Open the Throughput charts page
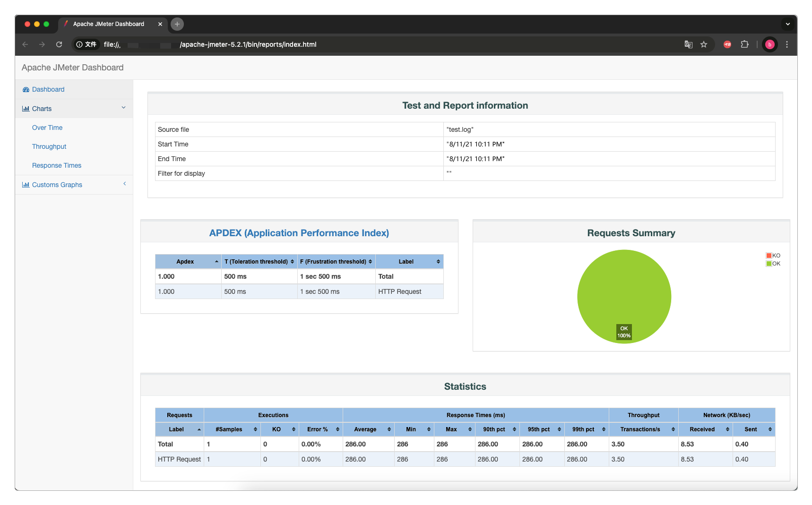 tap(49, 146)
